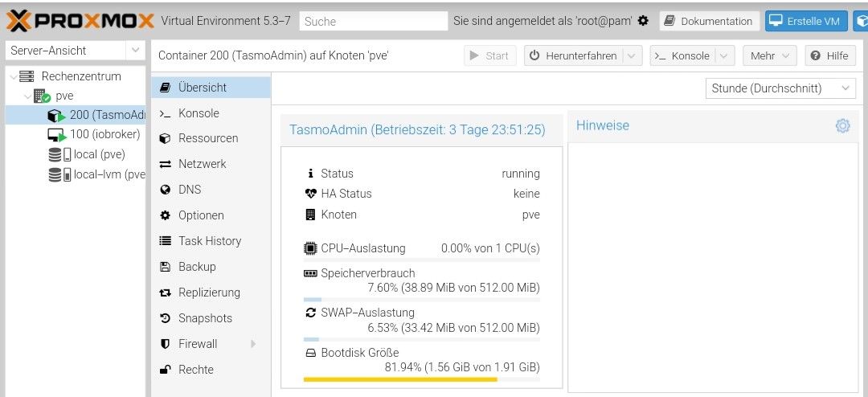The width and height of the screenshot is (868, 397).
Task: Click the Firewall shield icon
Action: 165,344
